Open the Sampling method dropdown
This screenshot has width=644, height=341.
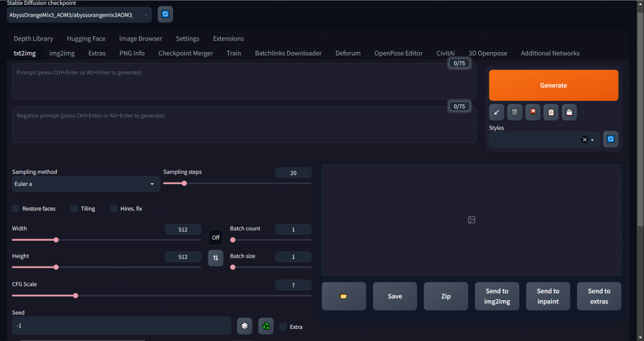pos(86,184)
